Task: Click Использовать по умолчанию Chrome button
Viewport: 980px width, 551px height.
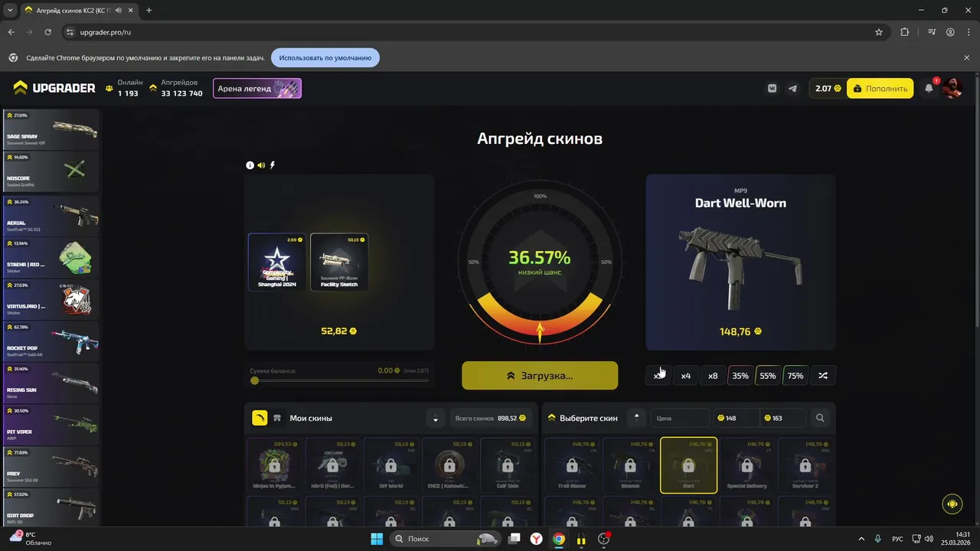Action: [325, 57]
